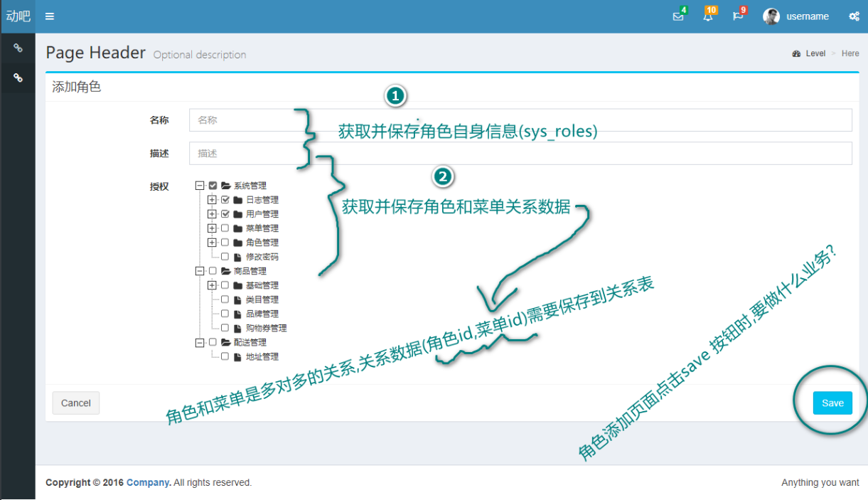
Task: Click file icon of 修改密码
Action: pos(238,257)
